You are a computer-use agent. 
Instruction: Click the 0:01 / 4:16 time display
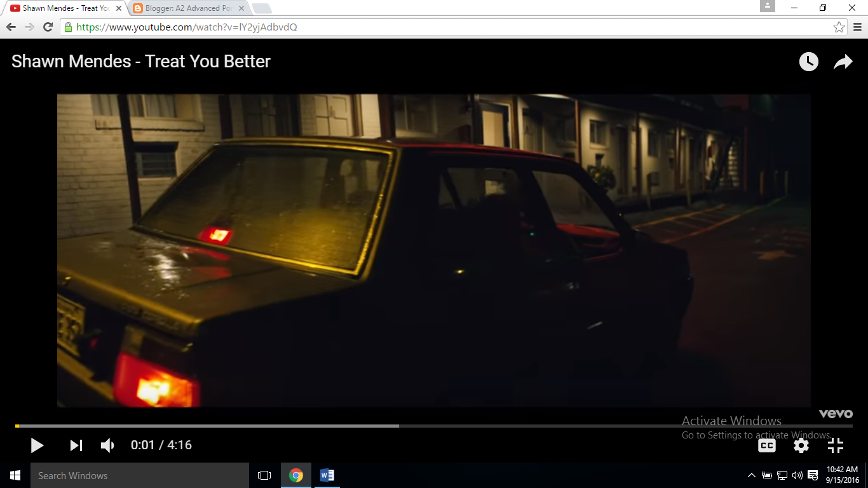coord(161,445)
